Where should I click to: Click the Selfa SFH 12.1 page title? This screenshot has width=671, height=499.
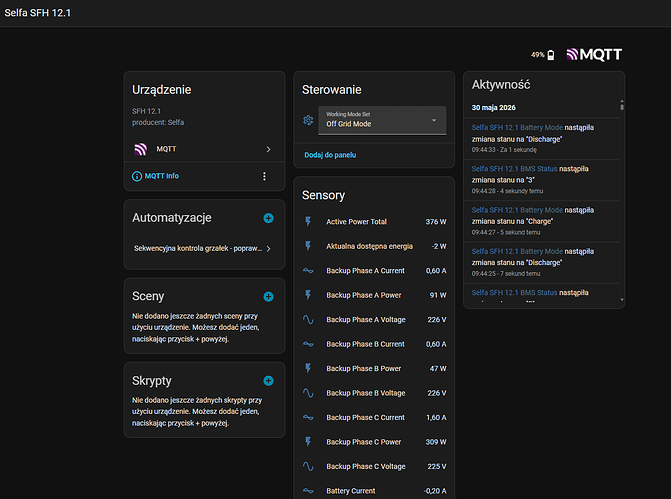coord(38,13)
